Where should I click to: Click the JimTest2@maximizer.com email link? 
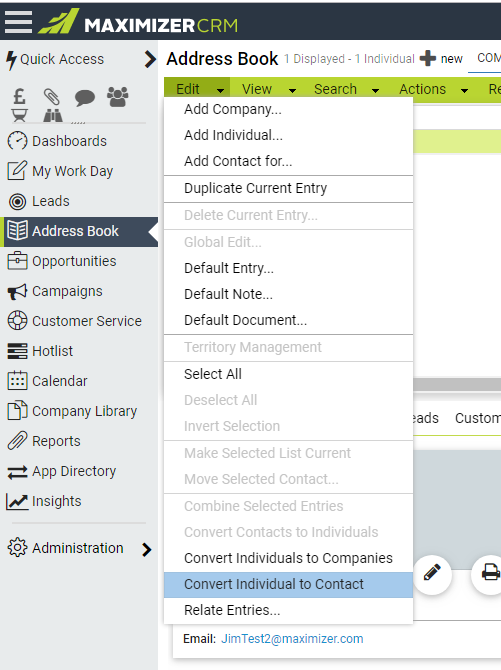coord(292,638)
